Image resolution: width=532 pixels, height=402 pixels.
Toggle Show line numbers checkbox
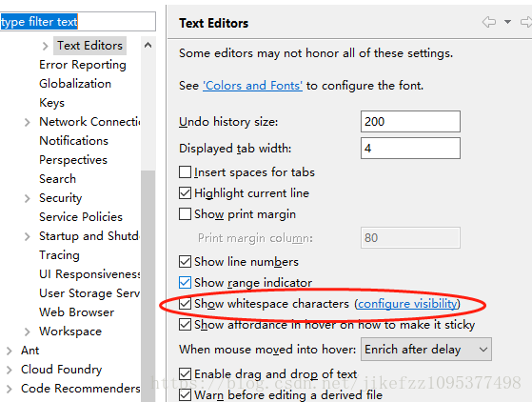pos(185,262)
